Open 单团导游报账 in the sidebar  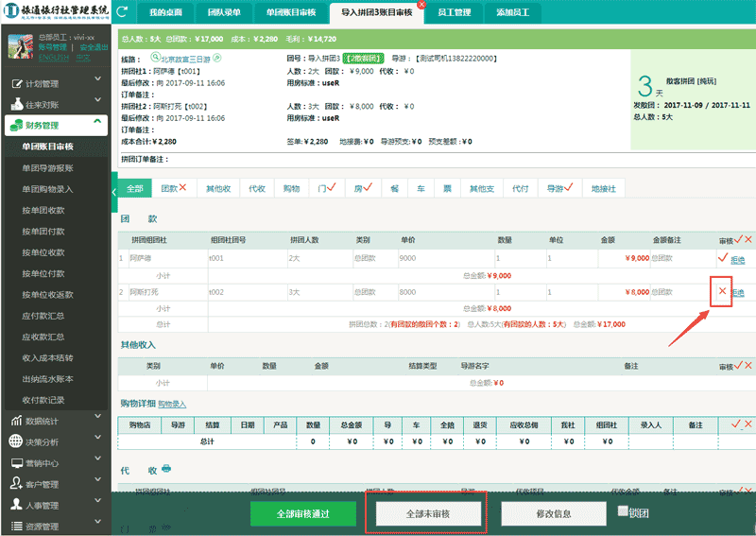[x=47, y=168]
